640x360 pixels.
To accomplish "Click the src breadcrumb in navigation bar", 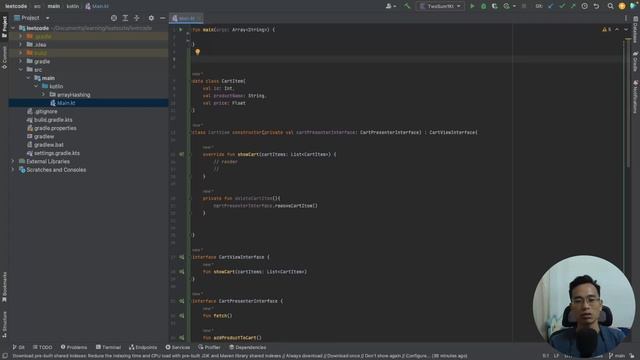I will click(37, 6).
